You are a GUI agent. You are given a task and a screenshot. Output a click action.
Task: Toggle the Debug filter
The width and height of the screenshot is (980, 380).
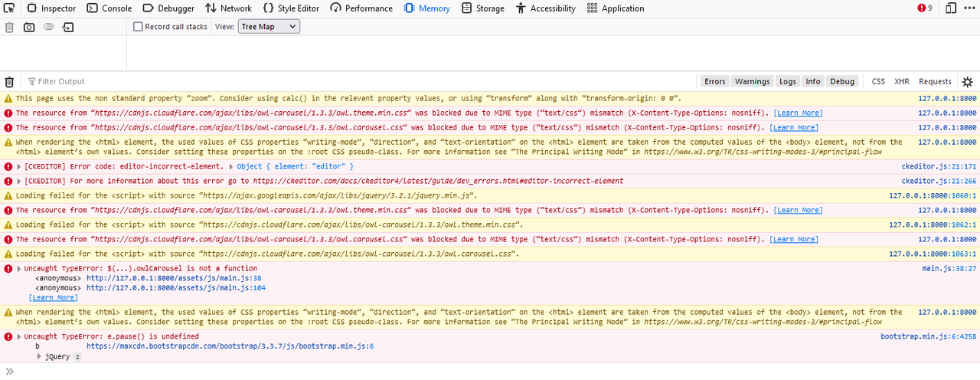[x=842, y=81]
